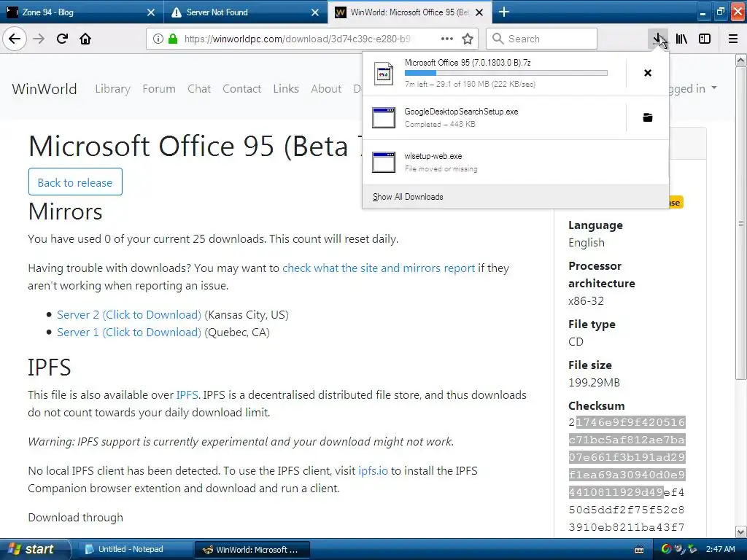This screenshot has width=747, height=560.
Task: Cancel the Microsoft Office 95 download
Action: (648, 73)
